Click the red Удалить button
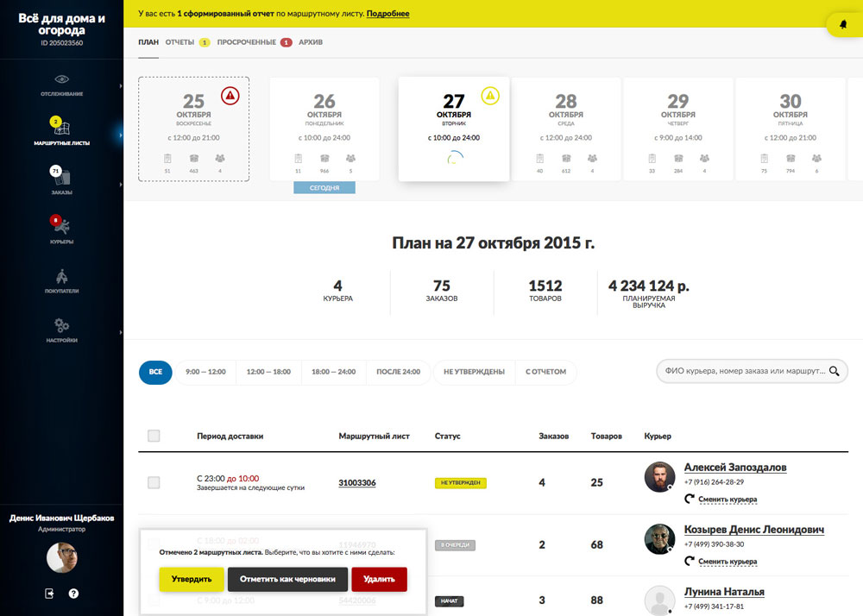 click(379, 579)
